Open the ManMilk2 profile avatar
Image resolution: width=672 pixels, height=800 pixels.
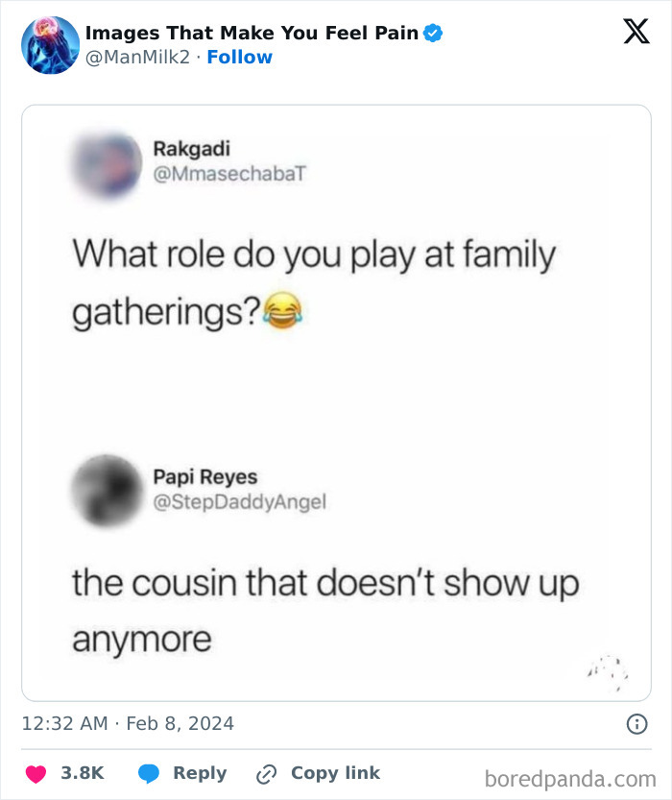[x=50, y=45]
